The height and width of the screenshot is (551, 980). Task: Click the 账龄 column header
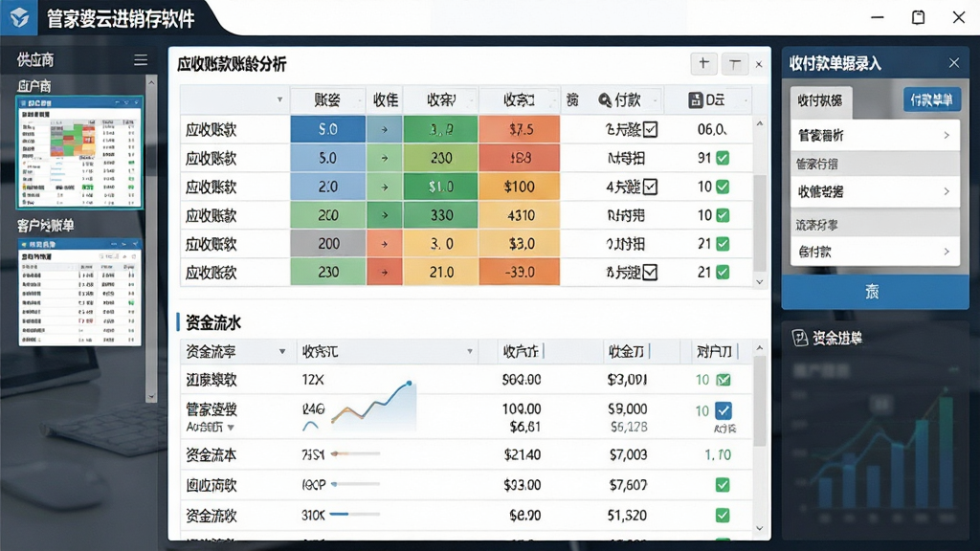pyautogui.click(x=327, y=99)
